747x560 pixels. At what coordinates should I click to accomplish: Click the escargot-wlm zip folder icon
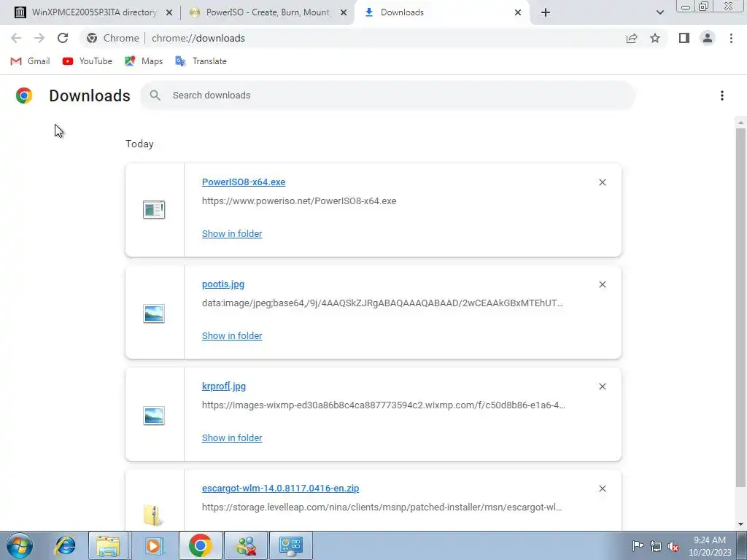pyautogui.click(x=152, y=516)
